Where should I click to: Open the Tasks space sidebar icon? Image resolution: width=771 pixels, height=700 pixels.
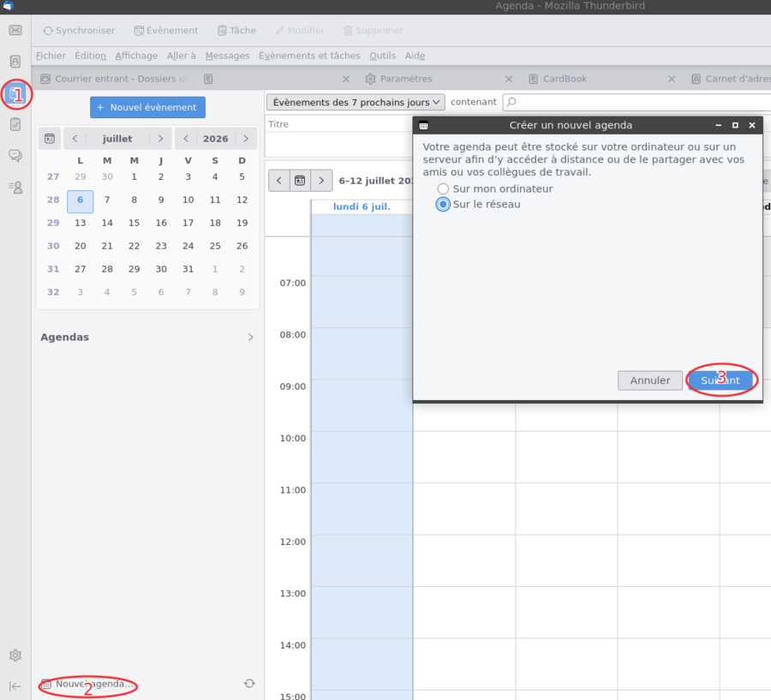pos(15,124)
